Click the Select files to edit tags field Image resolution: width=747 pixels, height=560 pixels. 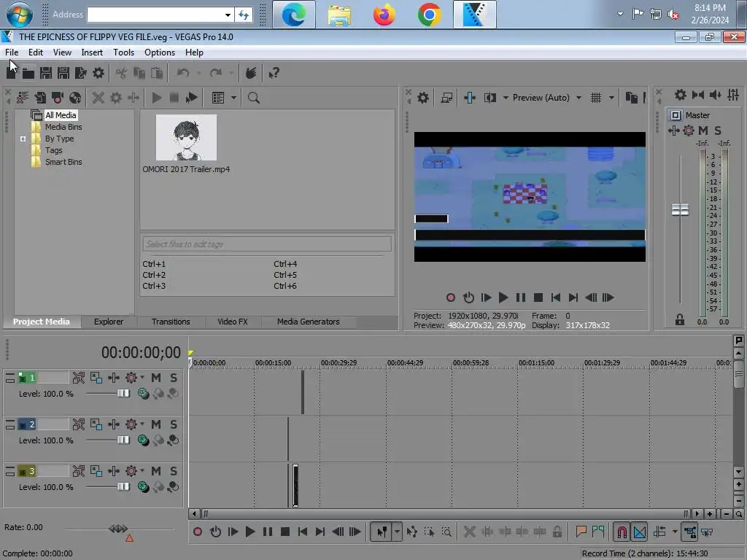click(x=267, y=244)
